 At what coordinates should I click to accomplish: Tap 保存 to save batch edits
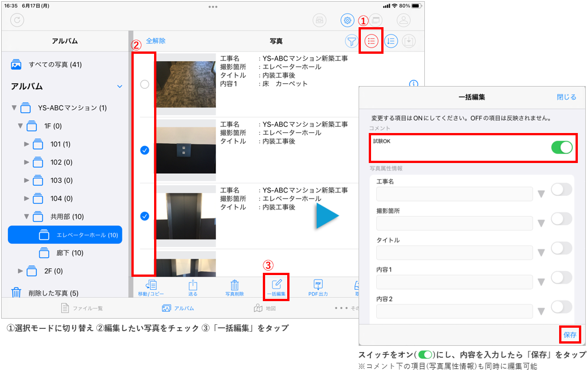tap(570, 335)
